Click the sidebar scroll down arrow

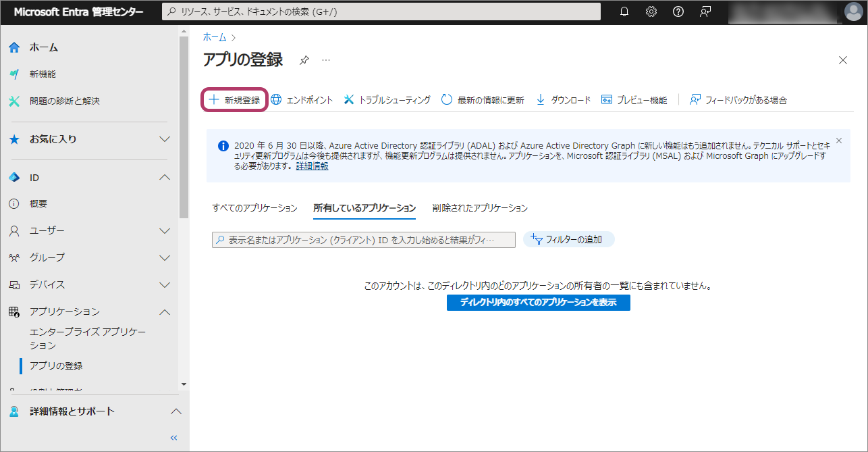184,384
